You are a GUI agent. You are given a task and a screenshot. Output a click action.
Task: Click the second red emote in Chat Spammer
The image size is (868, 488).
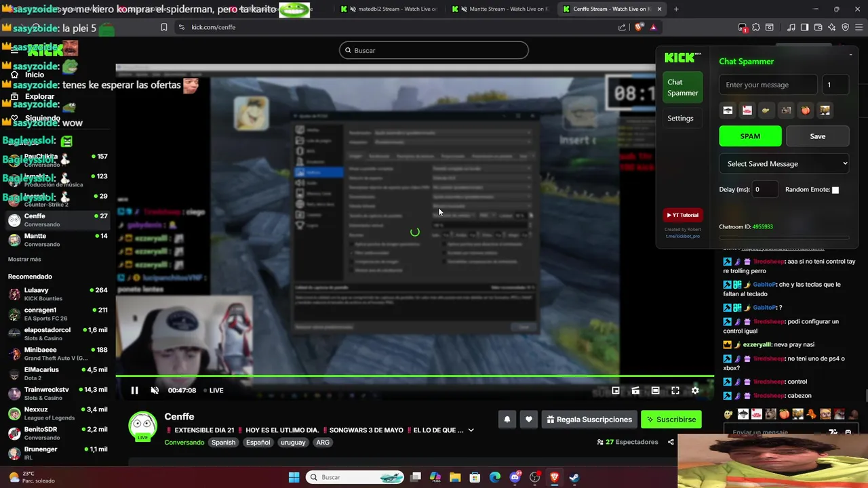point(747,110)
